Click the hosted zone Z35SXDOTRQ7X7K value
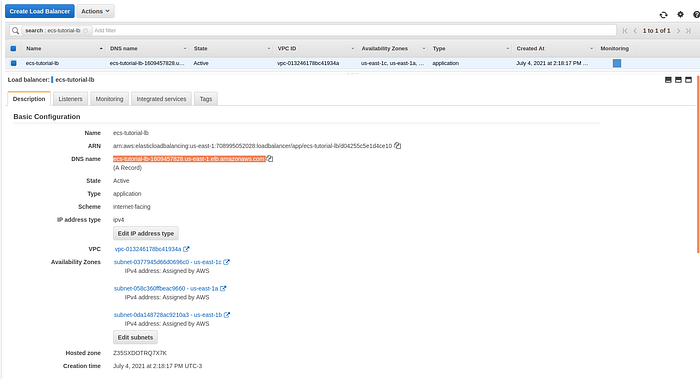 click(140, 353)
